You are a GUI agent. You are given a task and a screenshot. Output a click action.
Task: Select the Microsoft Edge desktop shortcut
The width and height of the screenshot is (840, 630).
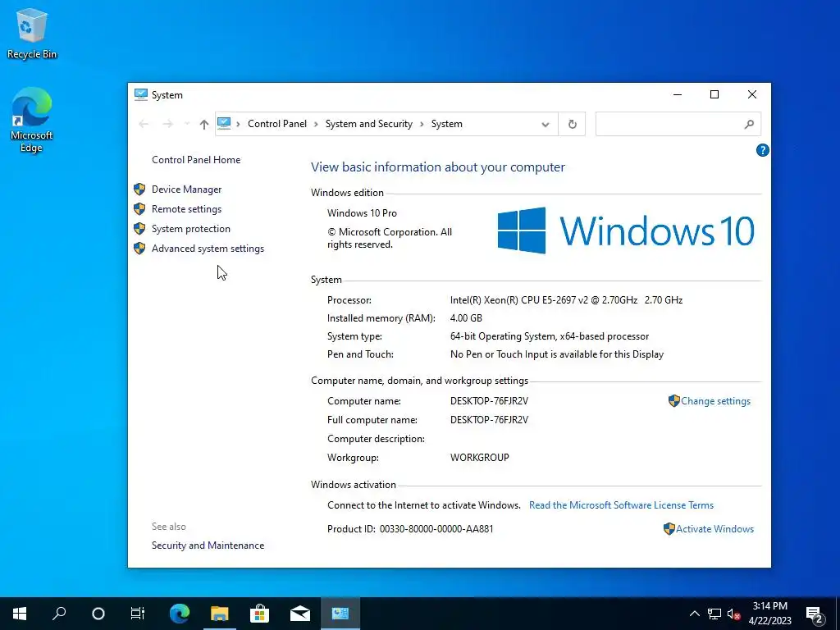click(32, 120)
